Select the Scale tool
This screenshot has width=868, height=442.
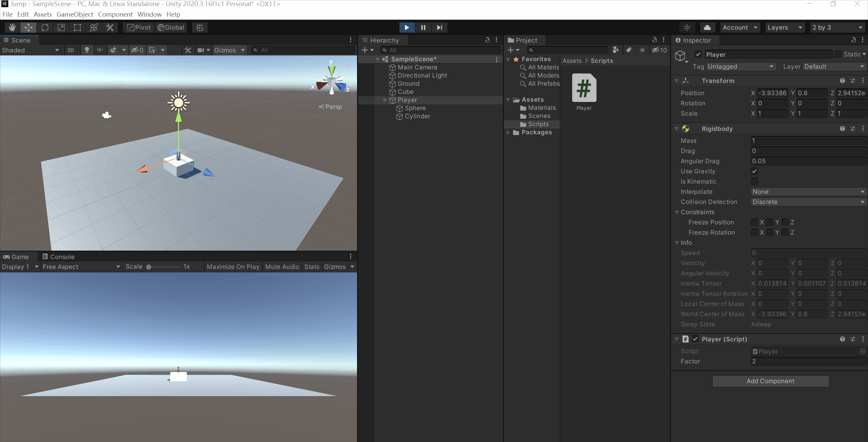(61, 28)
